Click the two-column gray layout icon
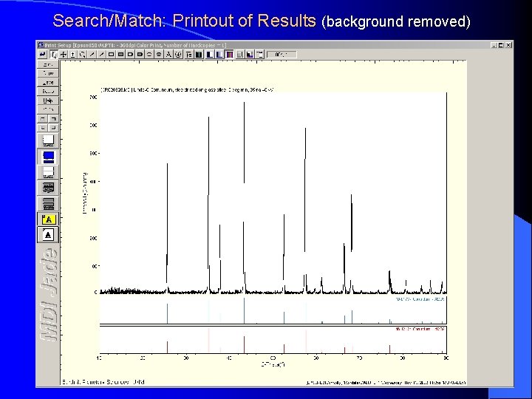Image resolution: width=532 pixels, height=399 pixels. click(x=240, y=54)
